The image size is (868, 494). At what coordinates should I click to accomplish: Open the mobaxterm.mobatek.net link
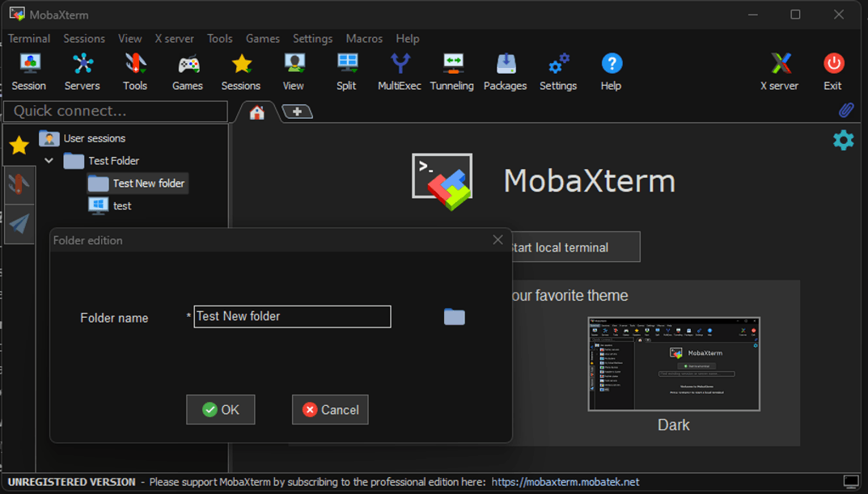pos(565,482)
